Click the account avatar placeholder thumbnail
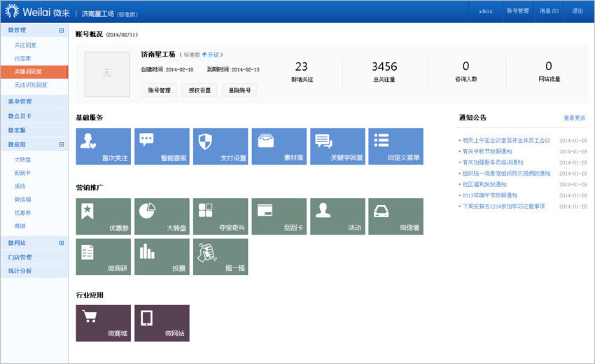 (107, 73)
